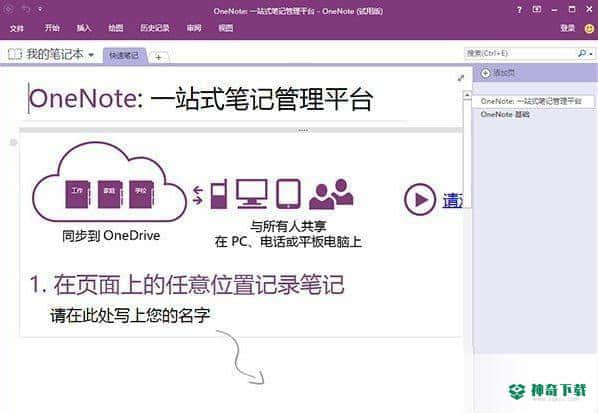Screen dimensions: 598x413
Task: Click heading '1. 在页面上的任意位置记录笔记'
Action: [x=187, y=284]
